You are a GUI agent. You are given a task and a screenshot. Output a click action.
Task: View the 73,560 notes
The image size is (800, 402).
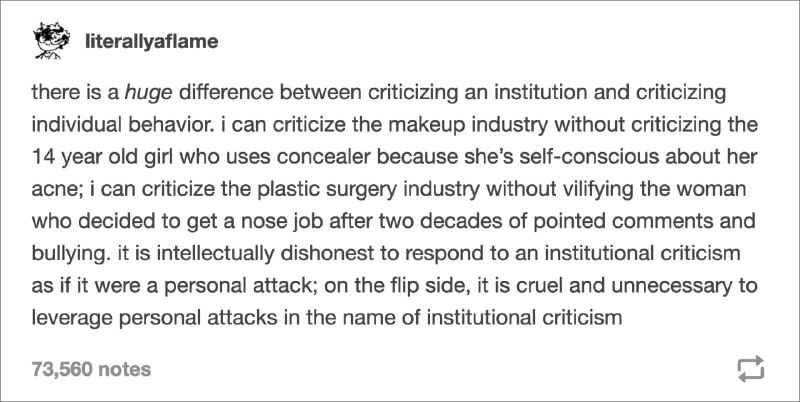[x=91, y=369]
